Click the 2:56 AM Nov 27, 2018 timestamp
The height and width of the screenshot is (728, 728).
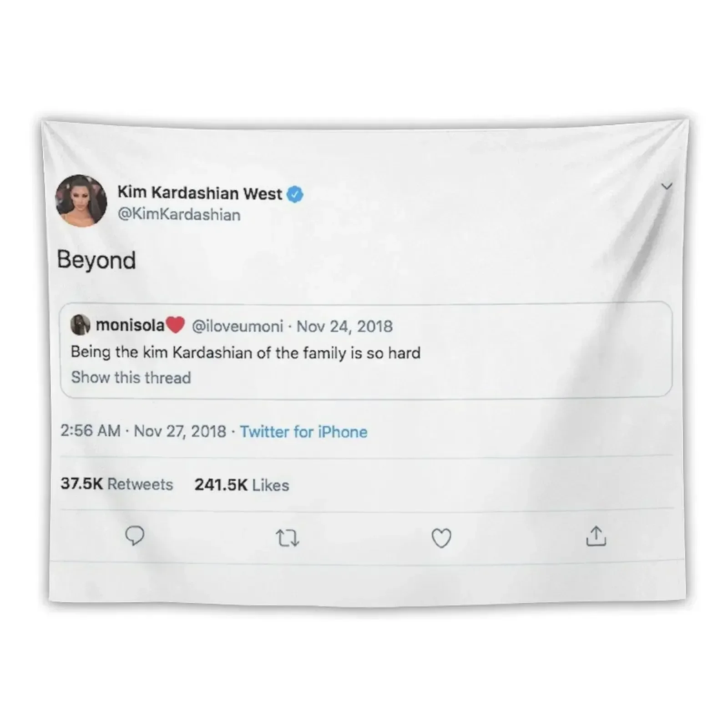(x=143, y=431)
